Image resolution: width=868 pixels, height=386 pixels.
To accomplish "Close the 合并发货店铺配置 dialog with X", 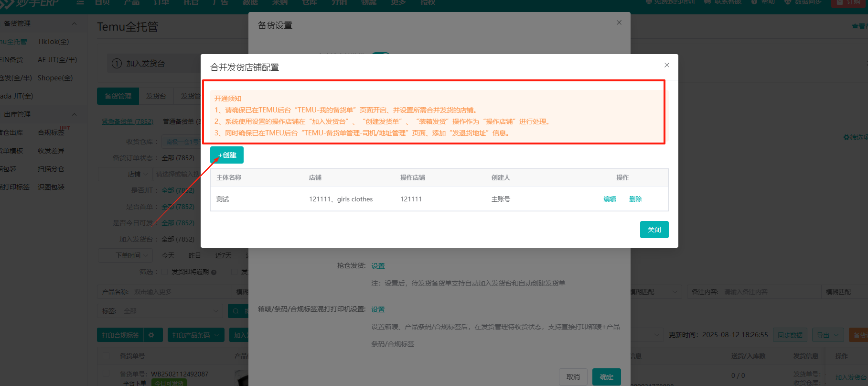I will [x=667, y=65].
